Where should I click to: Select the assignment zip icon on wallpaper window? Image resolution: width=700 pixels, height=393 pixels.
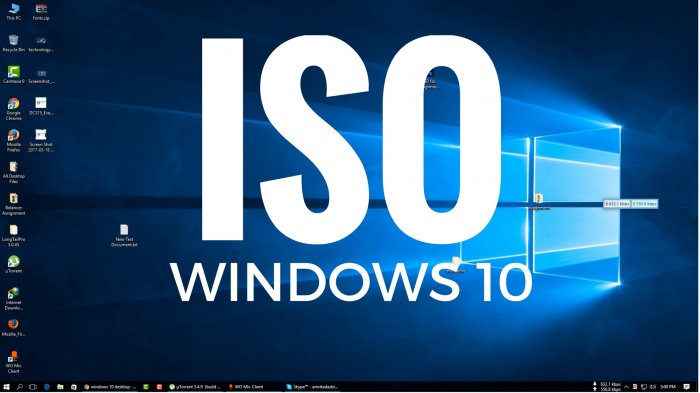tap(539, 202)
